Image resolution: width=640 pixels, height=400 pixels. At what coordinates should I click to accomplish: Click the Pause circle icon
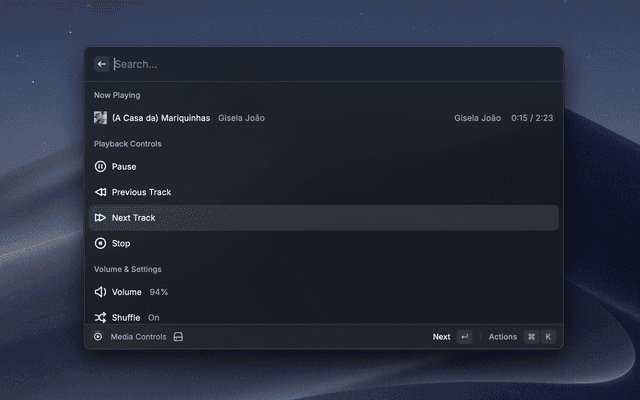point(100,167)
